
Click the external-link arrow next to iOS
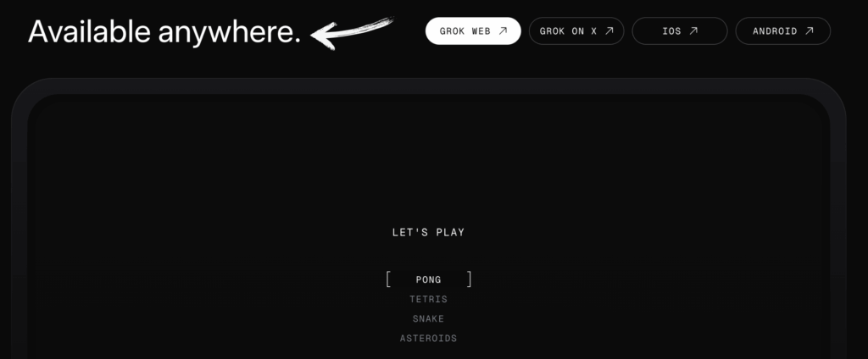point(693,31)
